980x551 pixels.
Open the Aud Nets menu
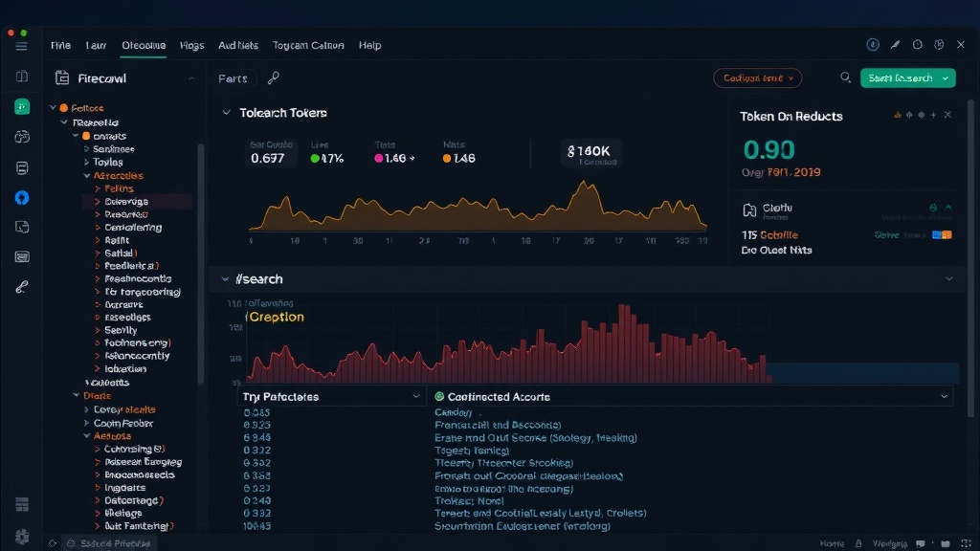(x=238, y=46)
